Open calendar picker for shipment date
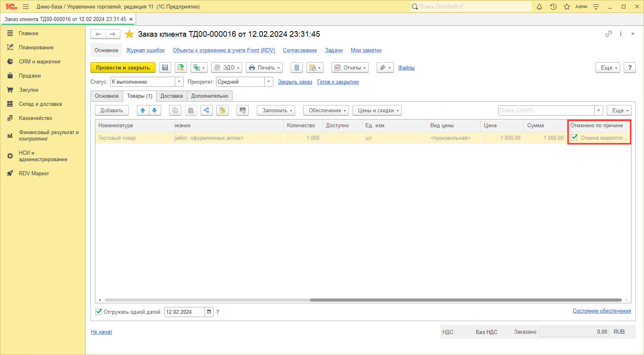This screenshot has width=644, height=355. pos(209,312)
